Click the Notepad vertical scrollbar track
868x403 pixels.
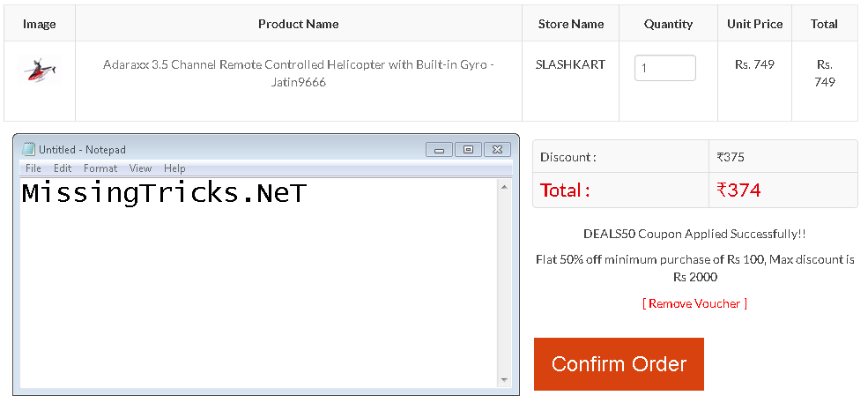[504, 283]
